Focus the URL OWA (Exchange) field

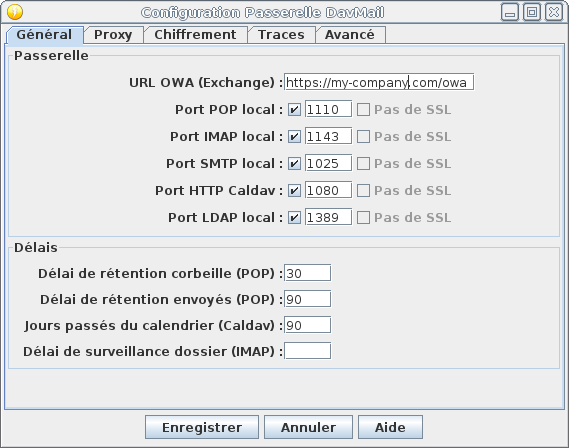[379, 82]
